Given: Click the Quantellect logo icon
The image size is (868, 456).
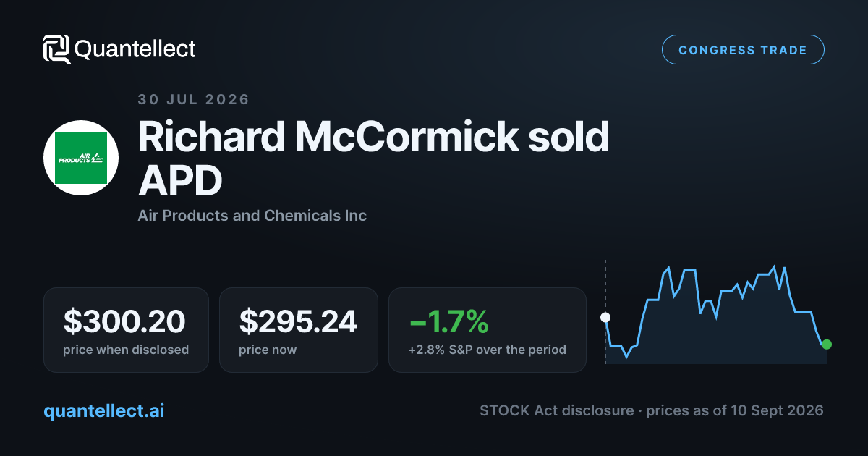Looking at the screenshot, I should [x=57, y=49].
